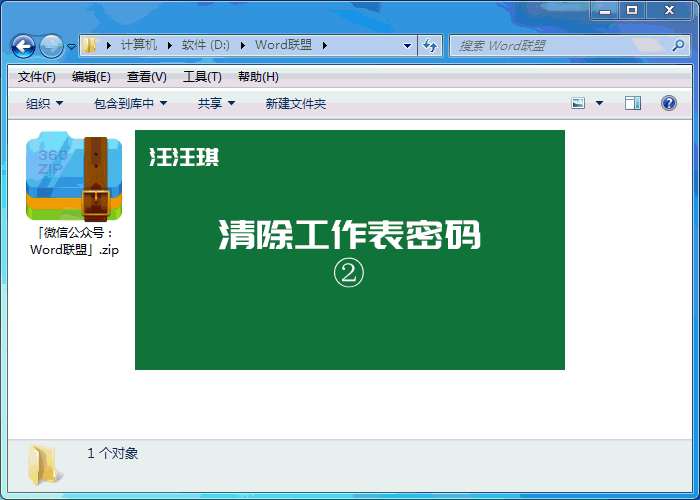The height and width of the screenshot is (500, 700).
Task: Open the 编辑(E) menu
Action: [91, 77]
